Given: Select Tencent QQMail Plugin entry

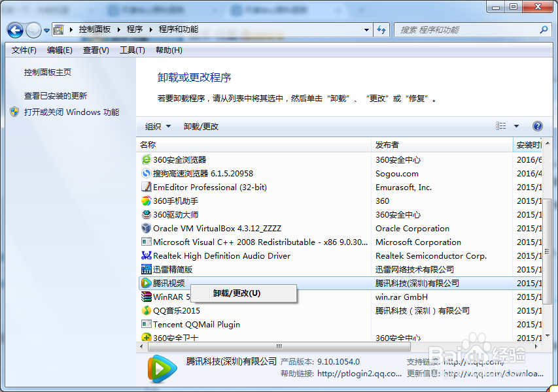Looking at the screenshot, I should tap(196, 324).
